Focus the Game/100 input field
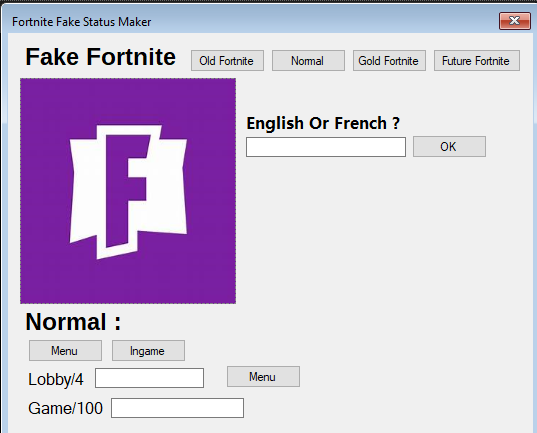537x433 pixels. [177, 408]
